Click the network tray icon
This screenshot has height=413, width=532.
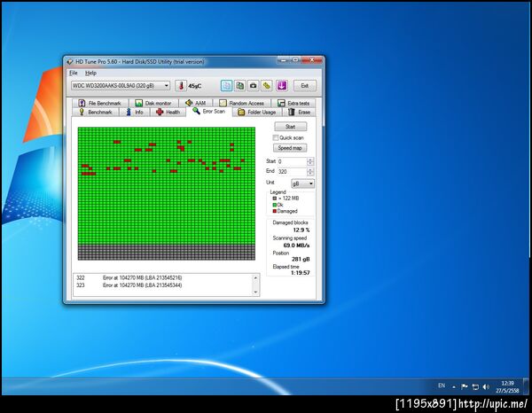475,386
